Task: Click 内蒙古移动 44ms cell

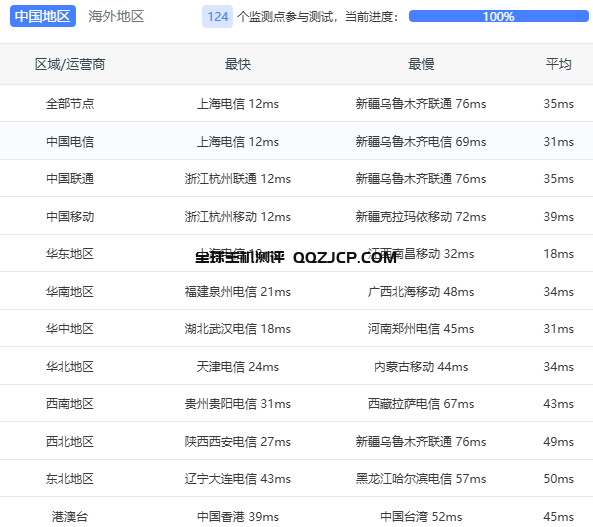Action: 421,366
